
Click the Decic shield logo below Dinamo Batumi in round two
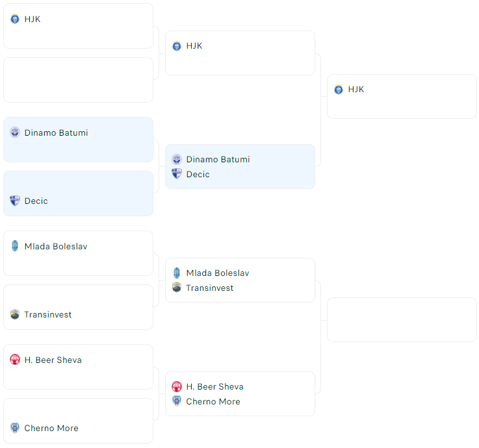point(177,174)
